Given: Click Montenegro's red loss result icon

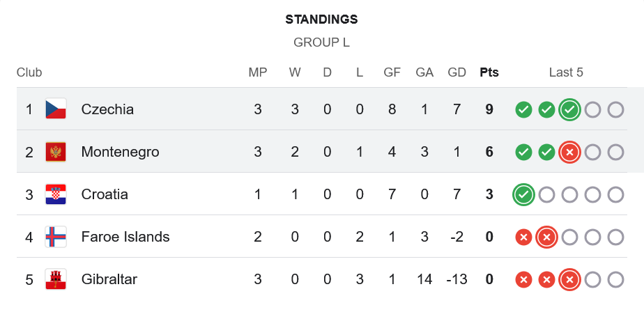Looking at the screenshot, I should click(x=569, y=152).
